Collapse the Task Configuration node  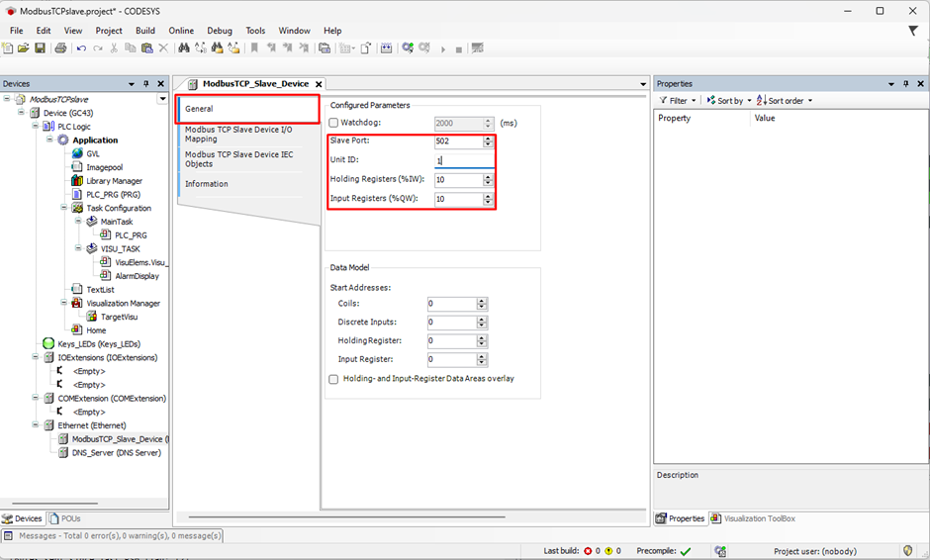(63, 207)
